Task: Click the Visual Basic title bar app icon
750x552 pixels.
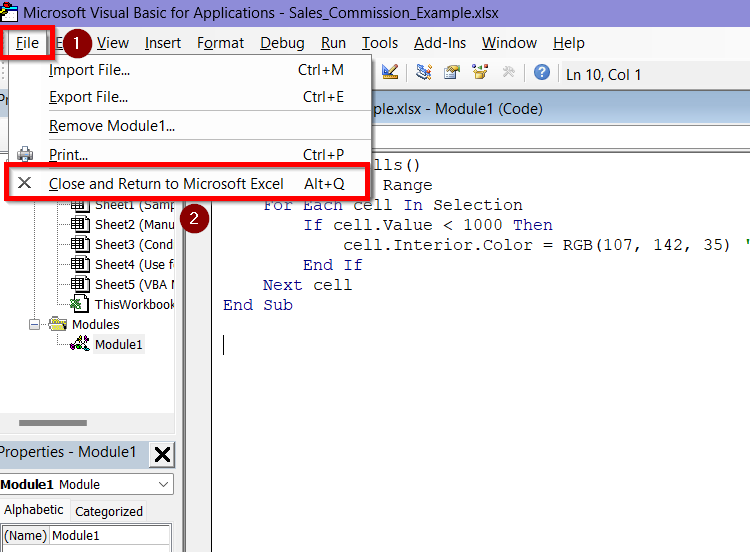Action: [x=9, y=12]
